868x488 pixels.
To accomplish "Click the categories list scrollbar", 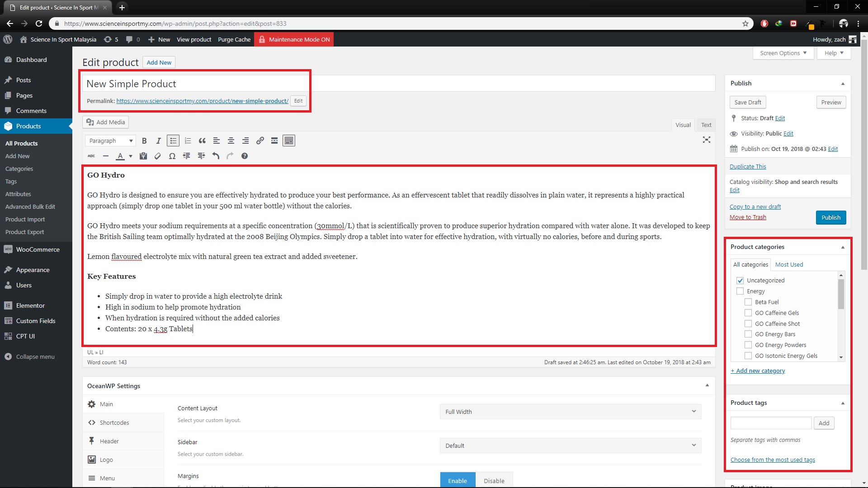I will coord(841,294).
